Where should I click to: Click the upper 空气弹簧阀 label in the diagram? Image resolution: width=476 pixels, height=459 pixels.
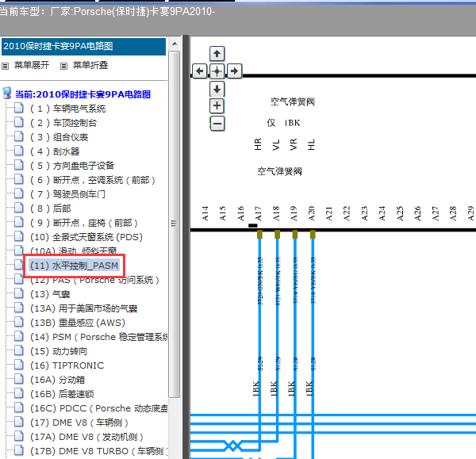(x=293, y=101)
